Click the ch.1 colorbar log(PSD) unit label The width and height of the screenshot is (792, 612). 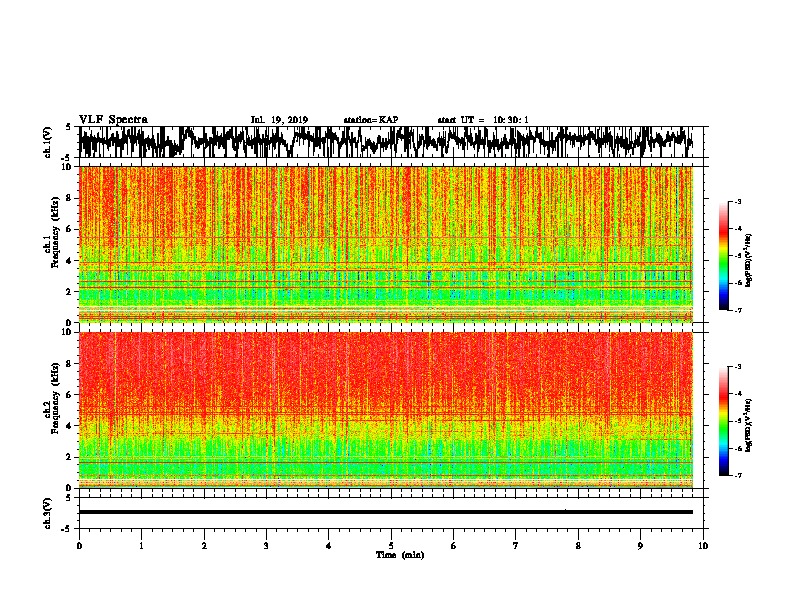[748, 260]
